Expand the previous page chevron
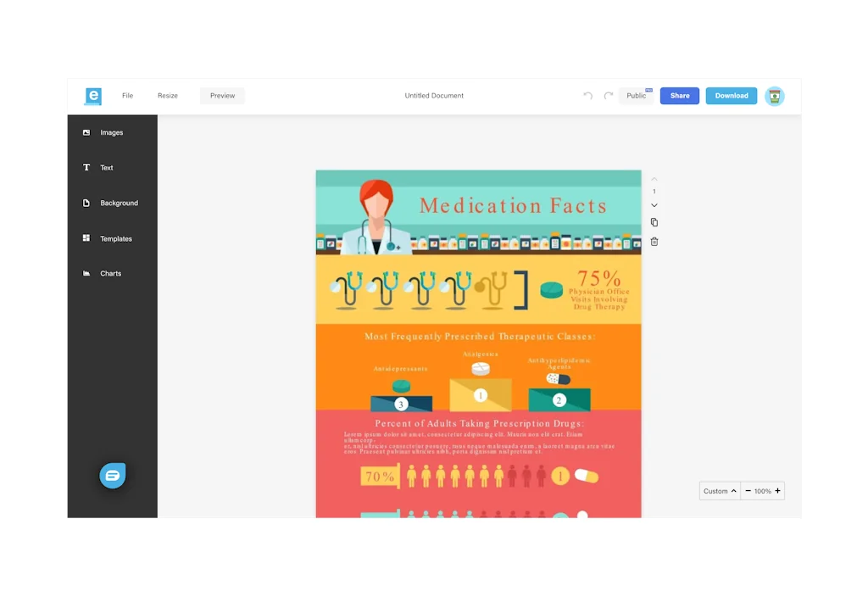 point(654,179)
